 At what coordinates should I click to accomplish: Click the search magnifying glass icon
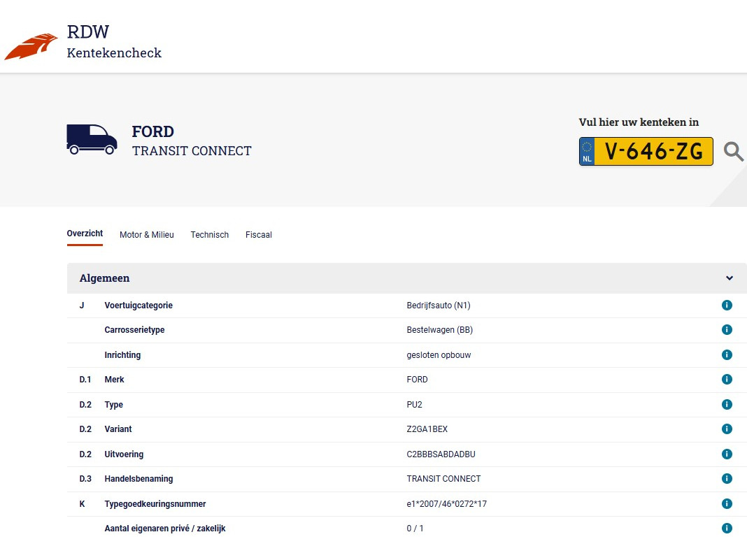coord(733,152)
